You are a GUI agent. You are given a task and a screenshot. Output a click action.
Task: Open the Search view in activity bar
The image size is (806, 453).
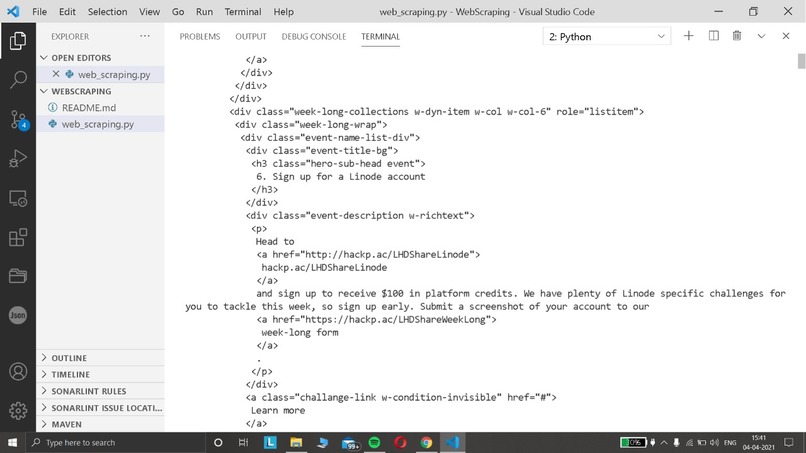(18, 80)
